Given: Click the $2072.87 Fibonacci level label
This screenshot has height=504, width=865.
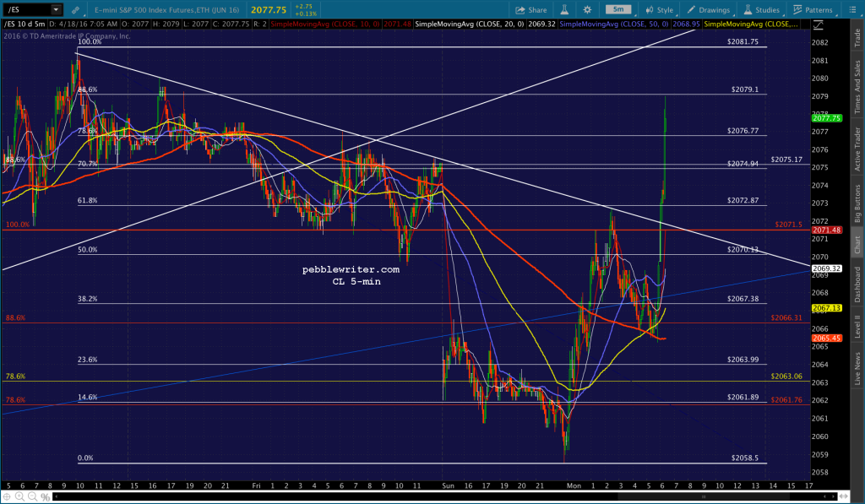Looking at the screenshot, I should pos(743,200).
